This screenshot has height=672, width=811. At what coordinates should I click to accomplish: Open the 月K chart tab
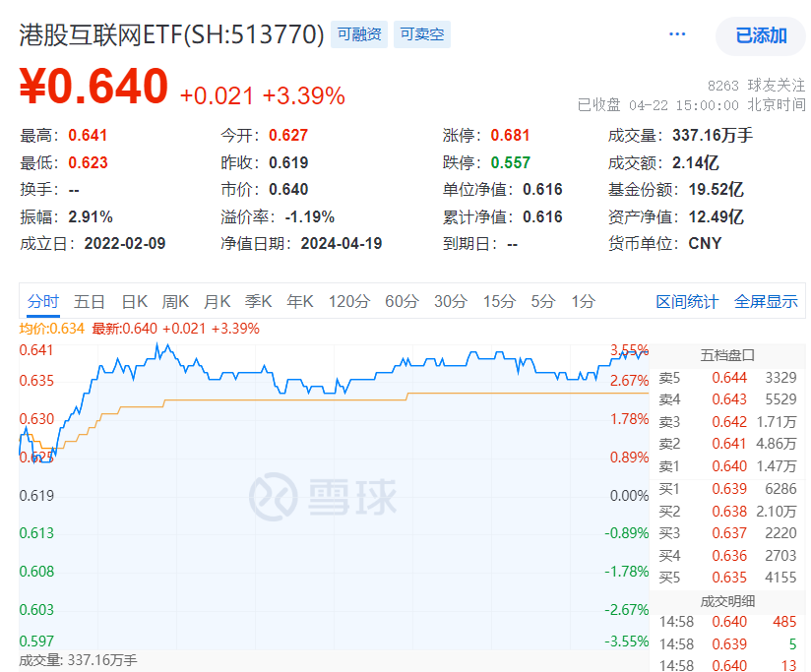[217, 301]
